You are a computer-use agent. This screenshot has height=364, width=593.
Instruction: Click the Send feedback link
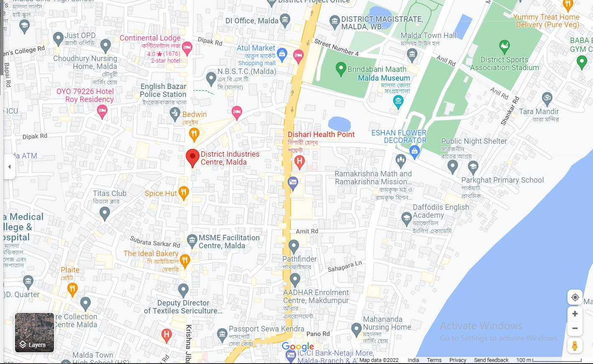pyautogui.click(x=491, y=360)
